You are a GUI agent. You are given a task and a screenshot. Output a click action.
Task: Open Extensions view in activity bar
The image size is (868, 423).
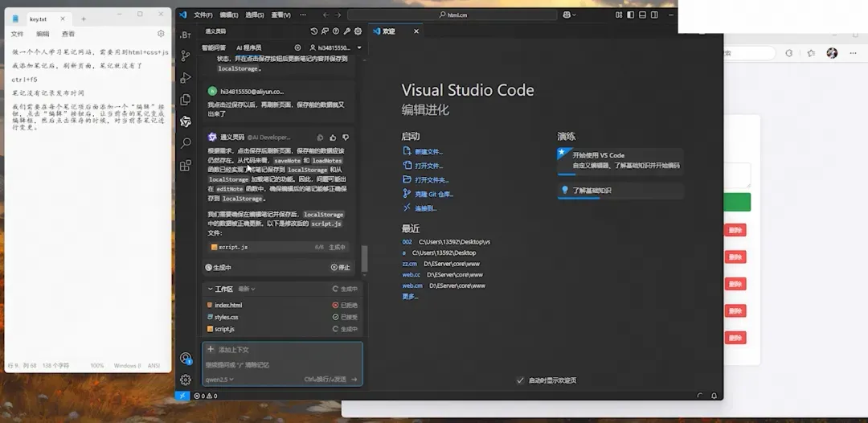click(x=186, y=165)
